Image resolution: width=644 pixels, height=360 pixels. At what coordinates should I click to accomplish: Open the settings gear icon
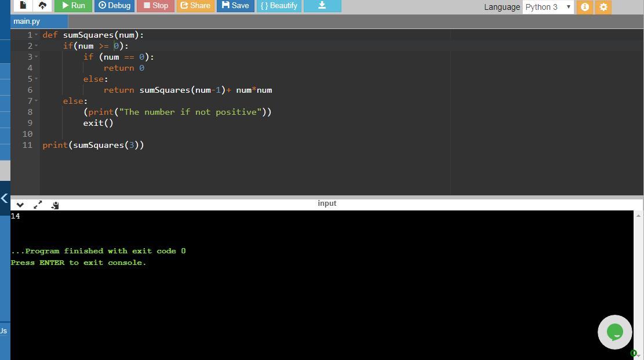(603, 7)
